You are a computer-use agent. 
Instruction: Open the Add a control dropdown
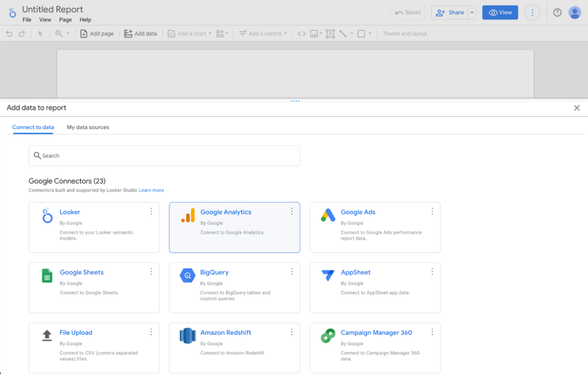263,34
